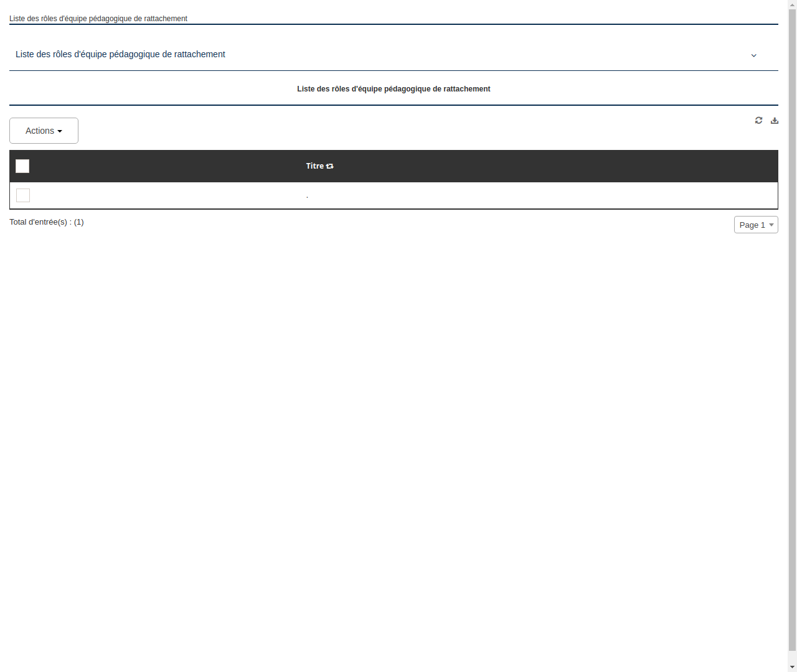Viewport: 797px width, 672px height.
Task: Click the Page 1 button label
Action: point(751,225)
